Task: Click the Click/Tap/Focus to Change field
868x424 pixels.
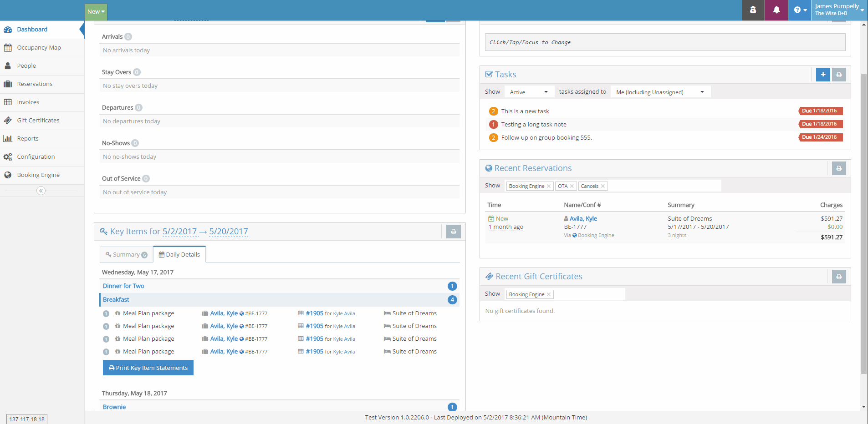Action: tap(665, 42)
